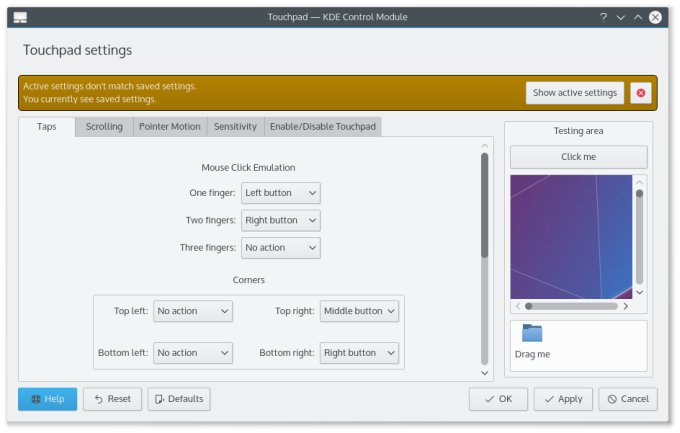The image size is (680, 433).
Task: Click the touchpad icon in title bar
Action: click(20, 17)
